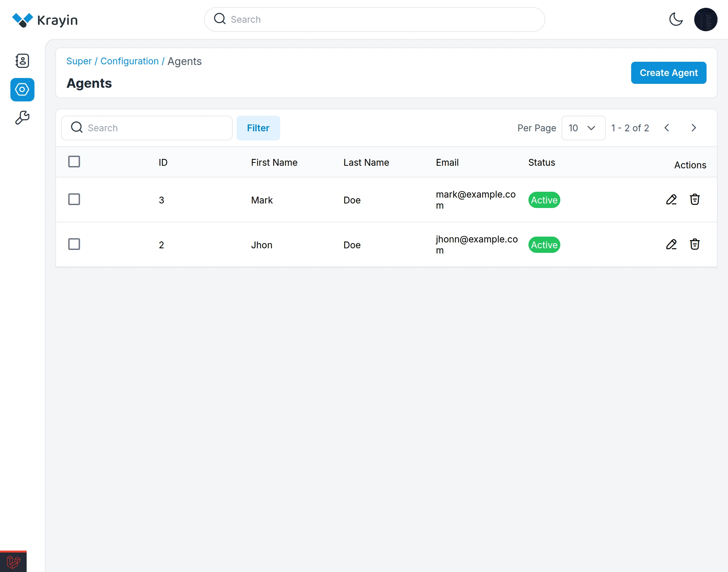Open the user profile avatar menu

coord(705,19)
